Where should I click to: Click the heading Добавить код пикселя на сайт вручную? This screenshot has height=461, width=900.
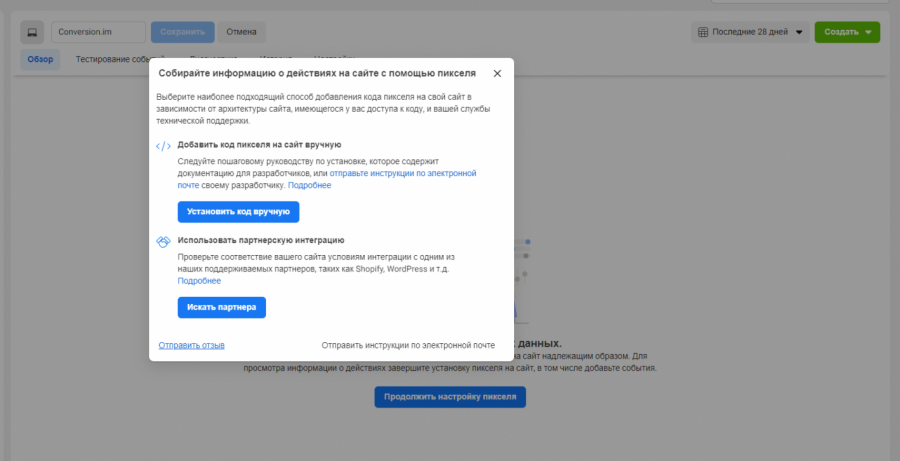tap(259, 145)
